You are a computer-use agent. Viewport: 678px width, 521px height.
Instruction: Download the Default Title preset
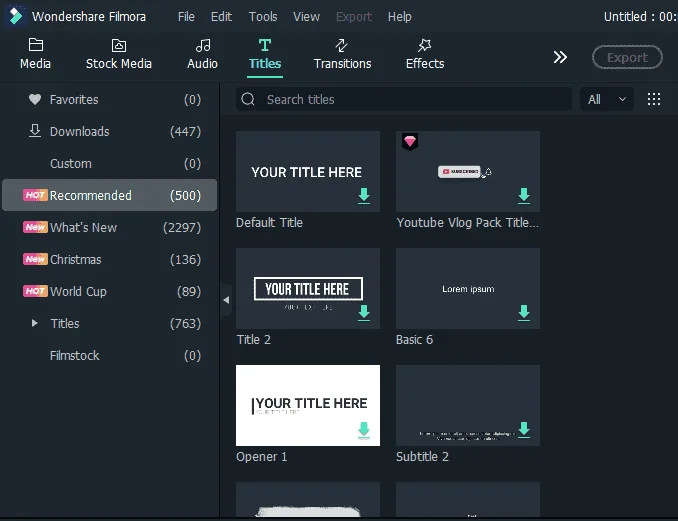pos(364,195)
